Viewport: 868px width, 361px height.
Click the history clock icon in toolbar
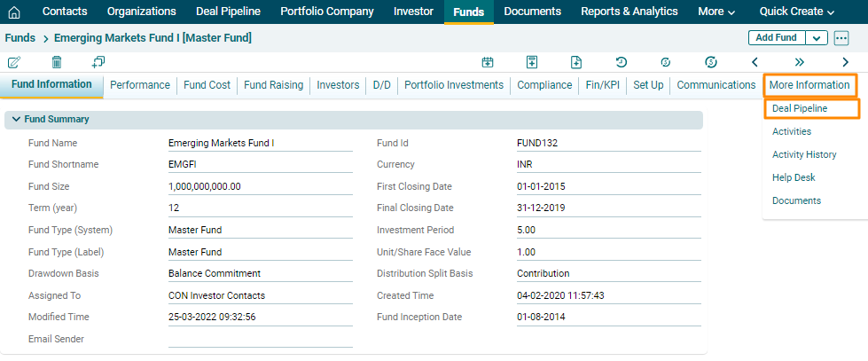tap(622, 62)
